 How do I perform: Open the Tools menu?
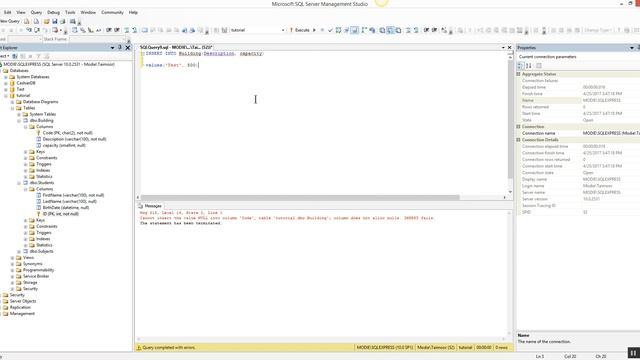coord(70,13)
